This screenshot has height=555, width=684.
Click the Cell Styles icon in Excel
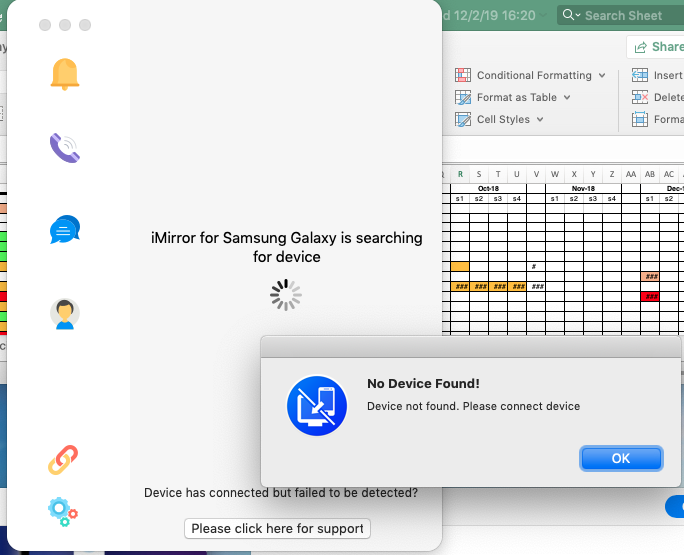click(463, 119)
